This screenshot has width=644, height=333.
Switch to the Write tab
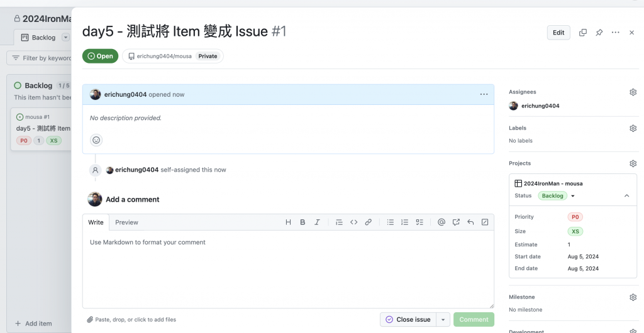point(96,222)
